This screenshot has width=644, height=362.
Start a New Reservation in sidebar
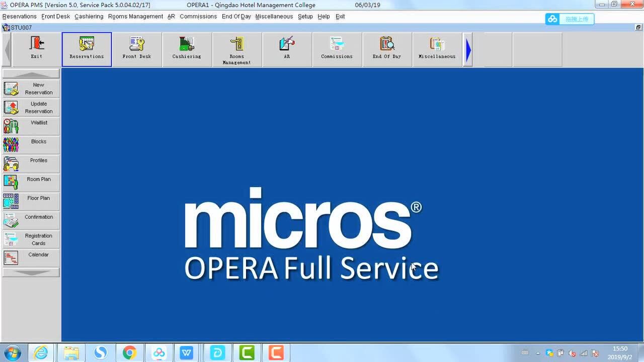(31, 89)
